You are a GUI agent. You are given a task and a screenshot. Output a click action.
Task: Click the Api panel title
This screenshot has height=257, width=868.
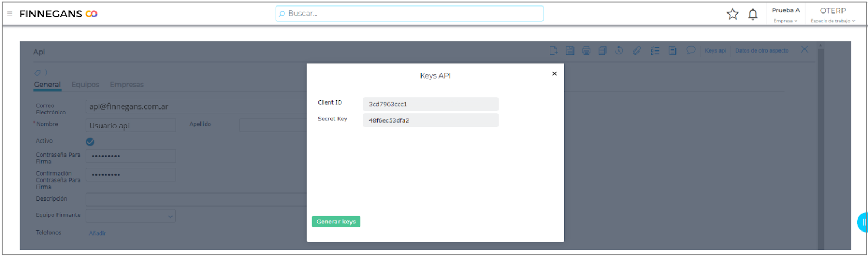[x=39, y=52]
